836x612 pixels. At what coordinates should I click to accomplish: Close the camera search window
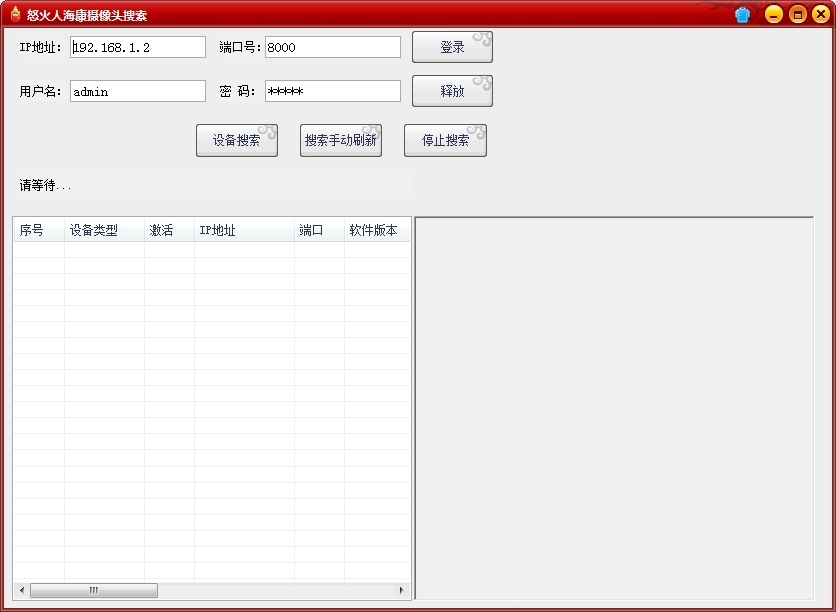(x=821, y=14)
